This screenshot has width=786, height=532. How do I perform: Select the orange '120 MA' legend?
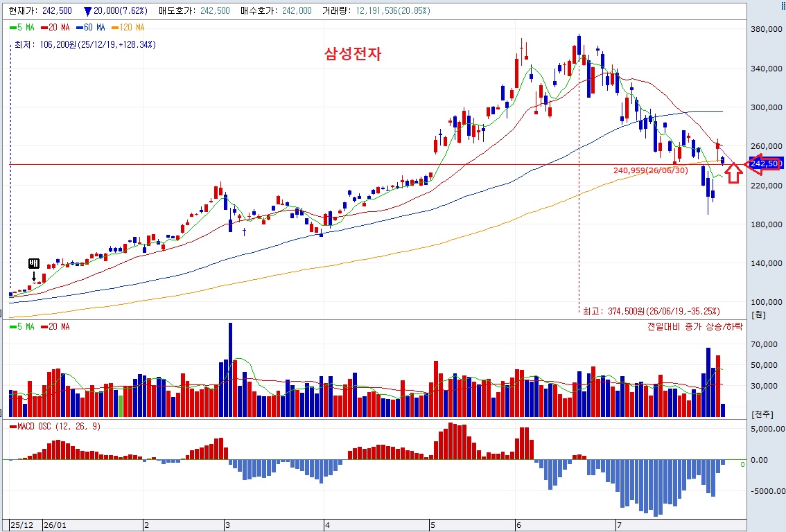tap(128, 28)
